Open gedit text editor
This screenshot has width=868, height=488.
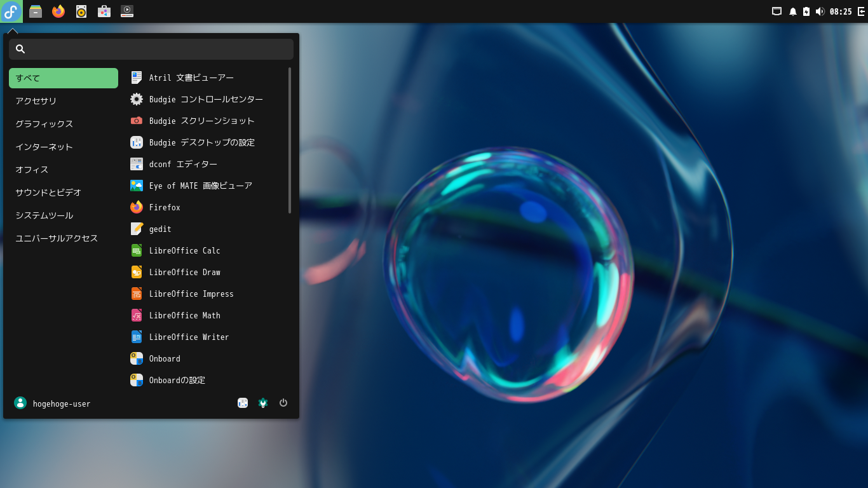207,229
